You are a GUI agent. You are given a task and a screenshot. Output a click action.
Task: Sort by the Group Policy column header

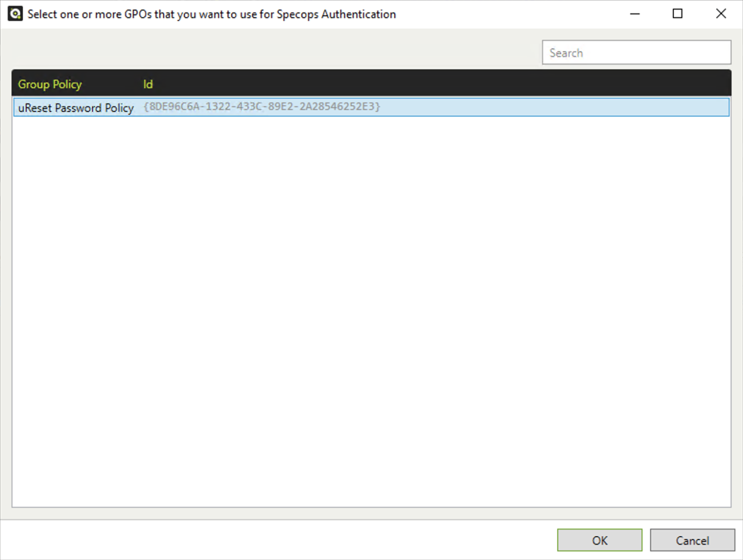(x=50, y=84)
